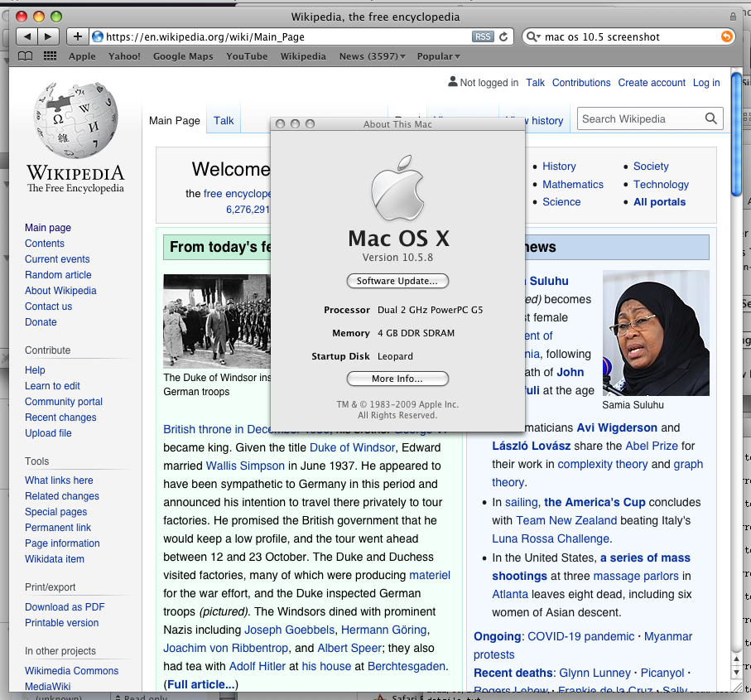
Task: Add bookmark using the plus button
Action: pos(78,36)
